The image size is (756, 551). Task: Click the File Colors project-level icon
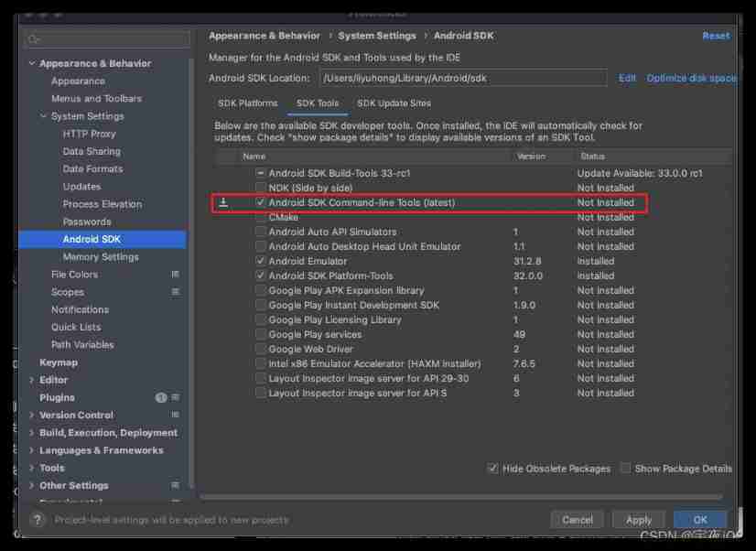coord(176,275)
